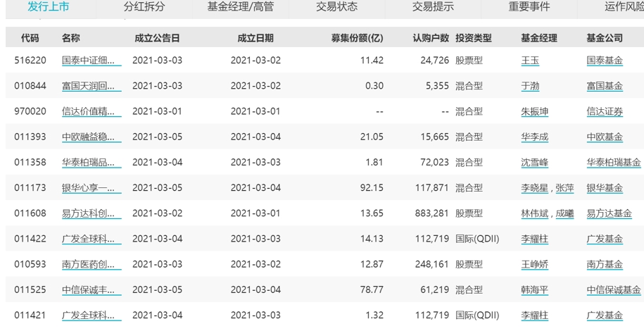Screen dimensions: 644x331
Task: Open fund manager 朱振坤
Action: click(534, 111)
